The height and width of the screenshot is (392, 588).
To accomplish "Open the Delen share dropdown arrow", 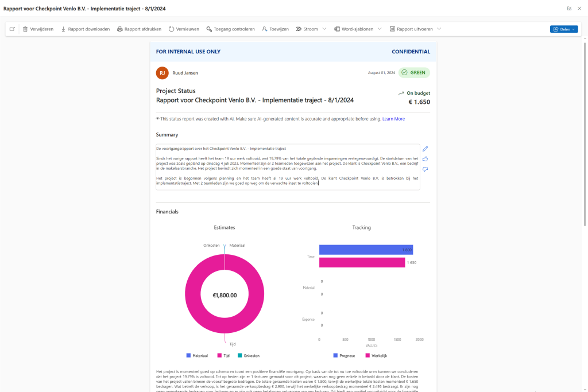I will (x=574, y=29).
